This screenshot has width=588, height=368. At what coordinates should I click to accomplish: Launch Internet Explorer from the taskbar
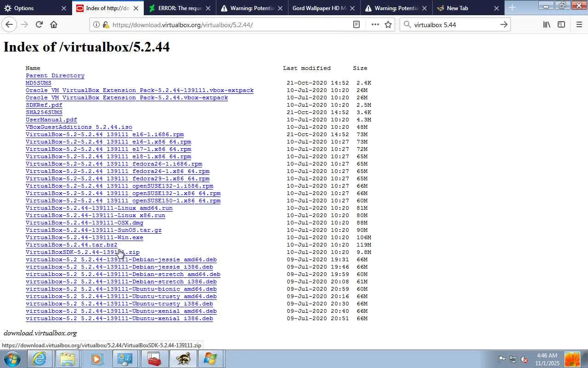click(40, 359)
